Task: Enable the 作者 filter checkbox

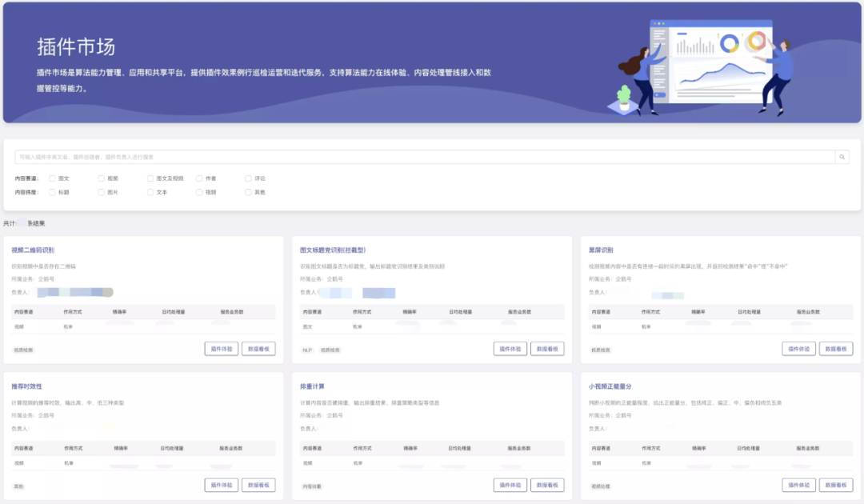Action: click(x=199, y=178)
